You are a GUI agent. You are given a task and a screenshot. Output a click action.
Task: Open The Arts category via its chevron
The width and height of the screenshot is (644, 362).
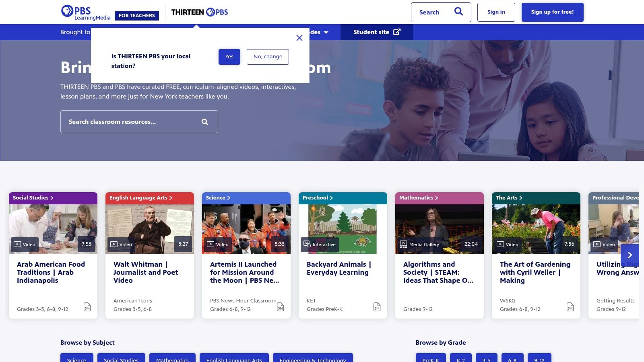[521, 197]
